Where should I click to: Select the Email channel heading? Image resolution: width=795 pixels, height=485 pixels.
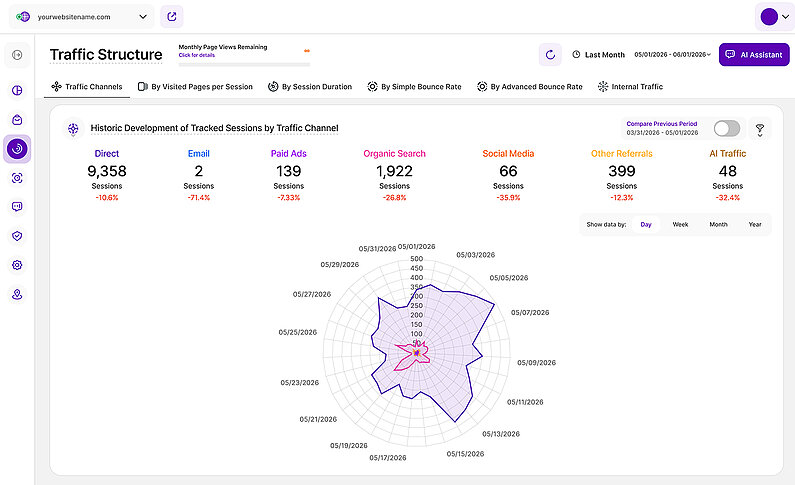coord(199,154)
